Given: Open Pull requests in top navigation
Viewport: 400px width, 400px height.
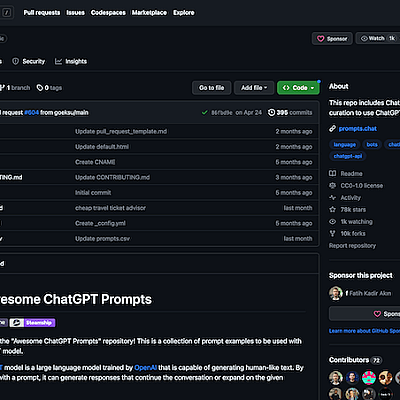Looking at the screenshot, I should pos(42,13).
